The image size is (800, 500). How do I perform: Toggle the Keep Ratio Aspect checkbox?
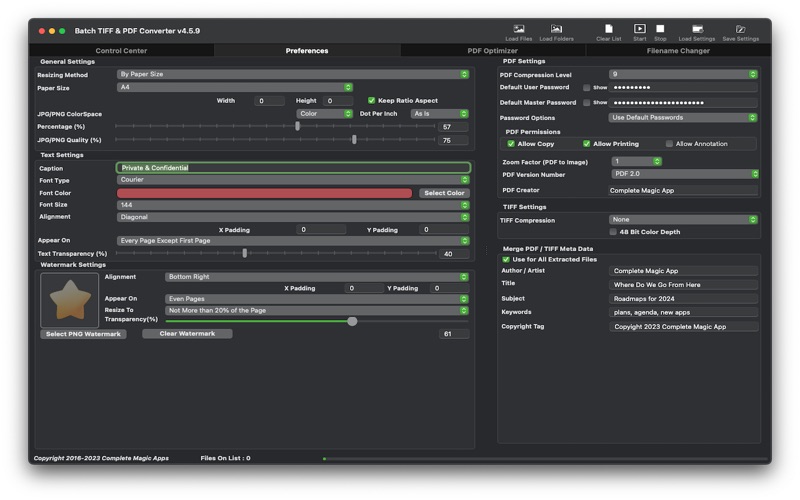(371, 101)
